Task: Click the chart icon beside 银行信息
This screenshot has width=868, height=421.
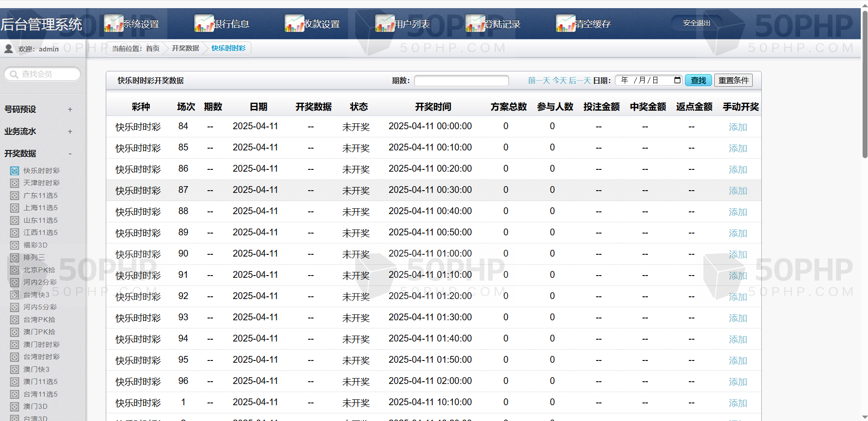Action: pos(204,23)
